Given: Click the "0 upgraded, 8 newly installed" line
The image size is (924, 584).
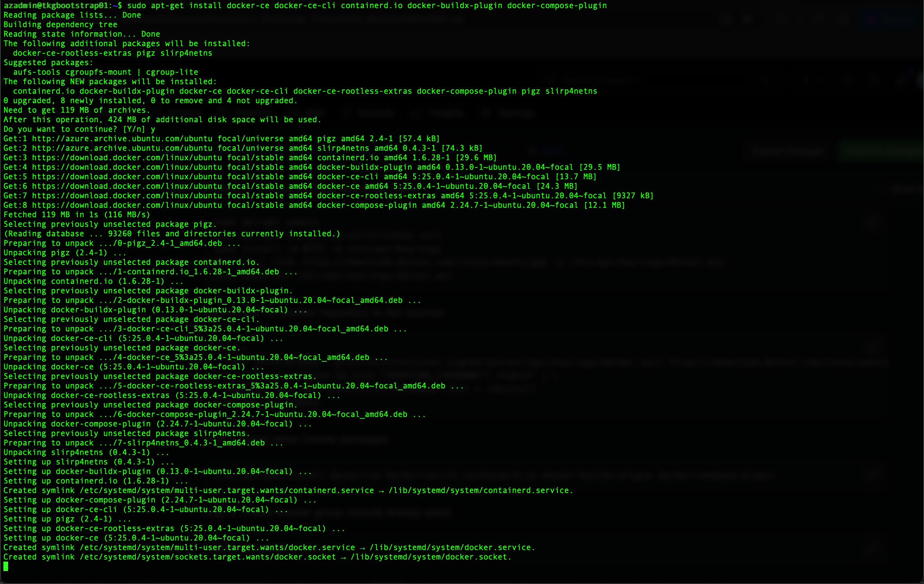Looking at the screenshot, I should click(x=150, y=101).
